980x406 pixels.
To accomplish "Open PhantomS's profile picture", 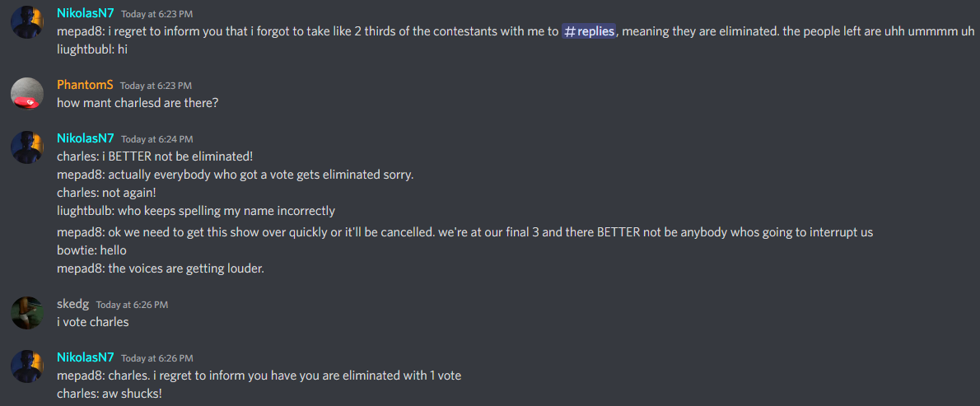I will 27,93.
